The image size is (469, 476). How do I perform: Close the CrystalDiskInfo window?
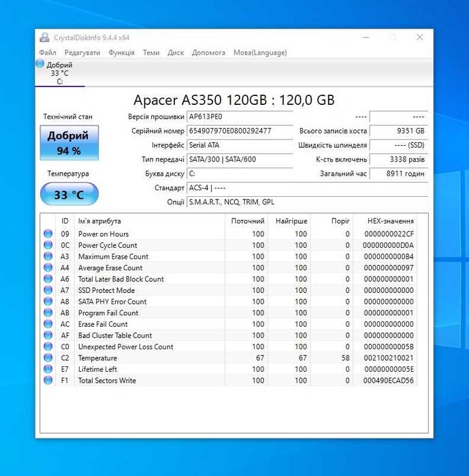(419, 37)
